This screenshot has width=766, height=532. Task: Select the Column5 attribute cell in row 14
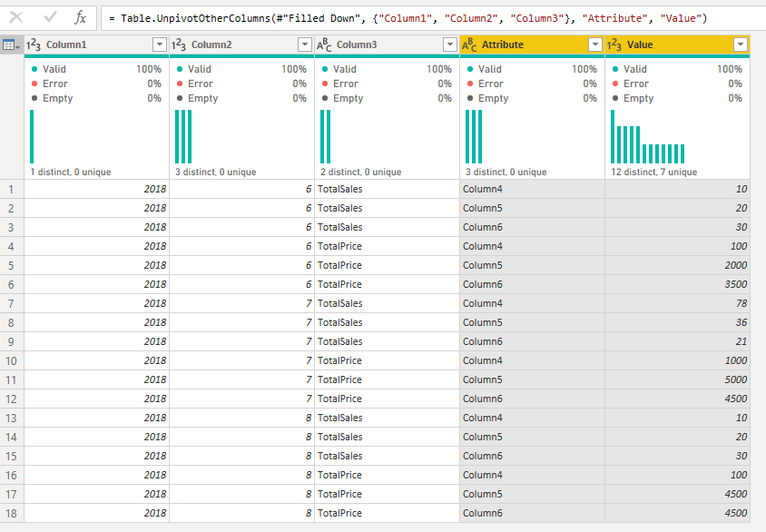[x=532, y=437]
